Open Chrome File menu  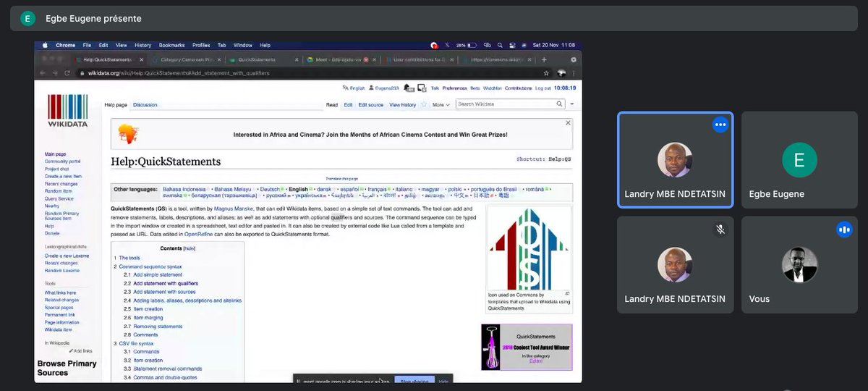(87, 45)
